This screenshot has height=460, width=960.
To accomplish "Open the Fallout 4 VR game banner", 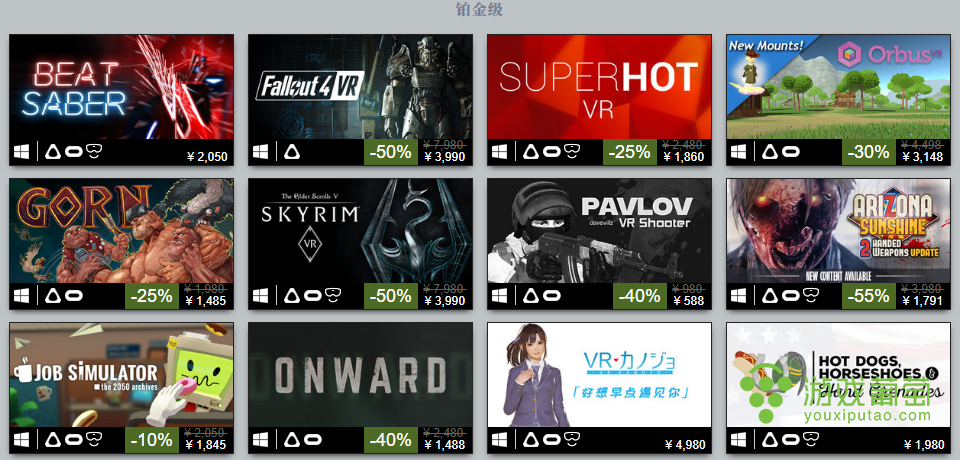I will 360,87.
